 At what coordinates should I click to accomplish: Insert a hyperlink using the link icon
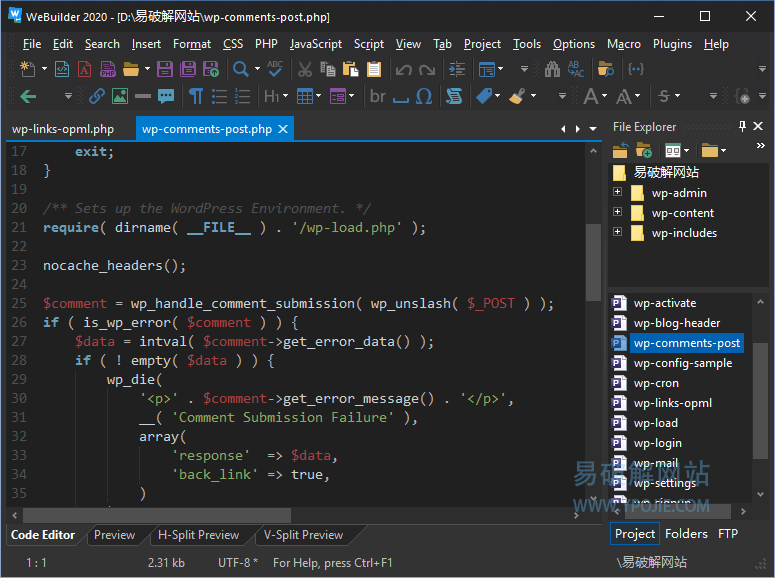[97, 97]
